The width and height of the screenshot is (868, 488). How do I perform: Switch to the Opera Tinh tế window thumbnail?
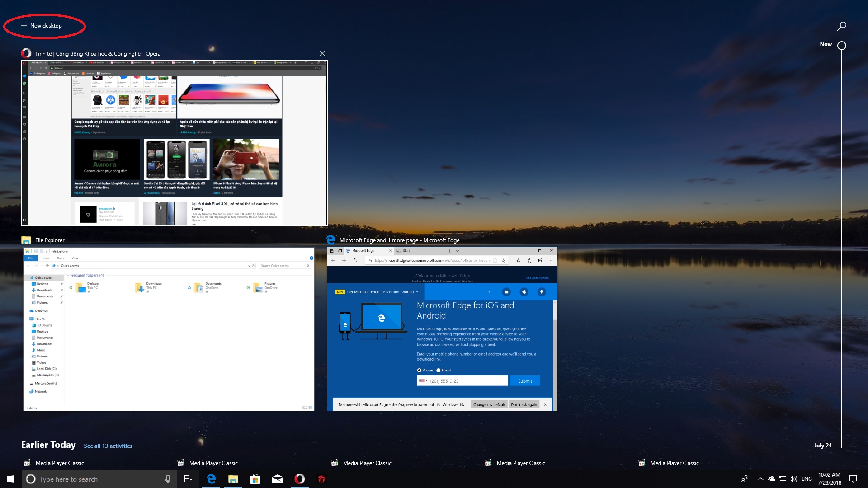174,143
